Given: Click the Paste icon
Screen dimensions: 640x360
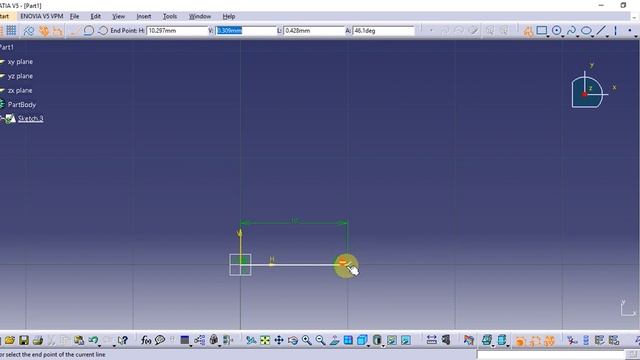Looking at the screenshot, I should tap(79, 340).
